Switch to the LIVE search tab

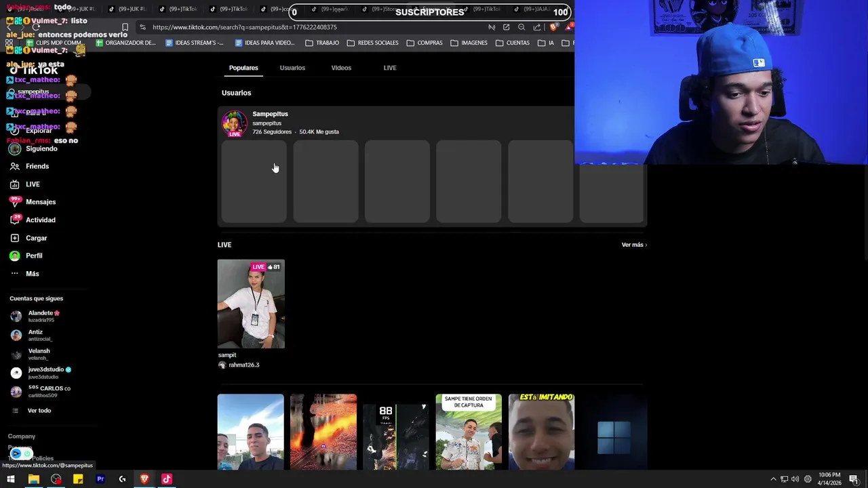point(390,68)
